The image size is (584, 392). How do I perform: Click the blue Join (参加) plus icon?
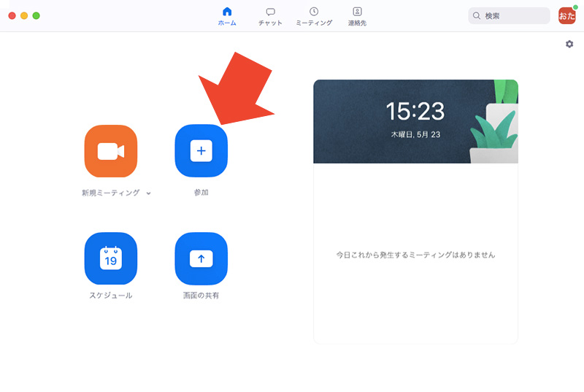click(201, 151)
